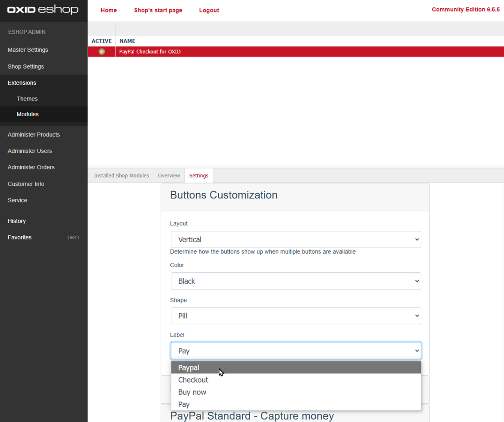Open Installed Shop Modules tab
Image resolution: width=504 pixels, height=422 pixels.
coord(121,176)
